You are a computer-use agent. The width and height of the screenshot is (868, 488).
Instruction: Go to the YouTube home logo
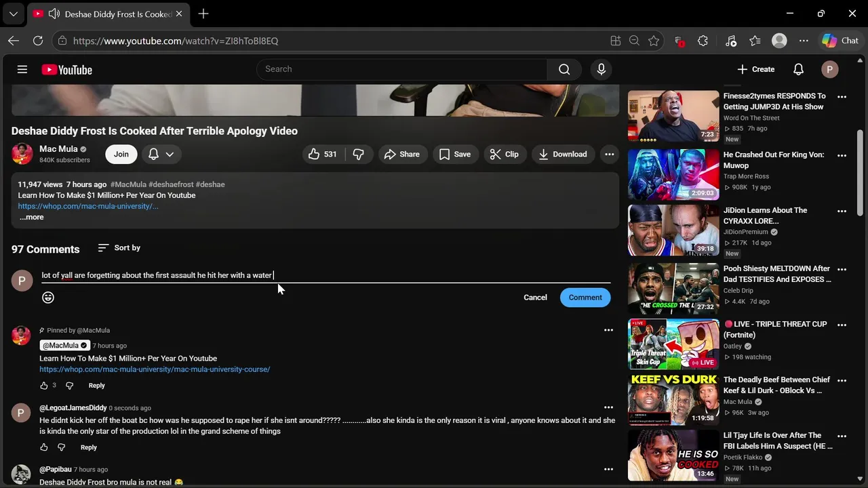66,70
